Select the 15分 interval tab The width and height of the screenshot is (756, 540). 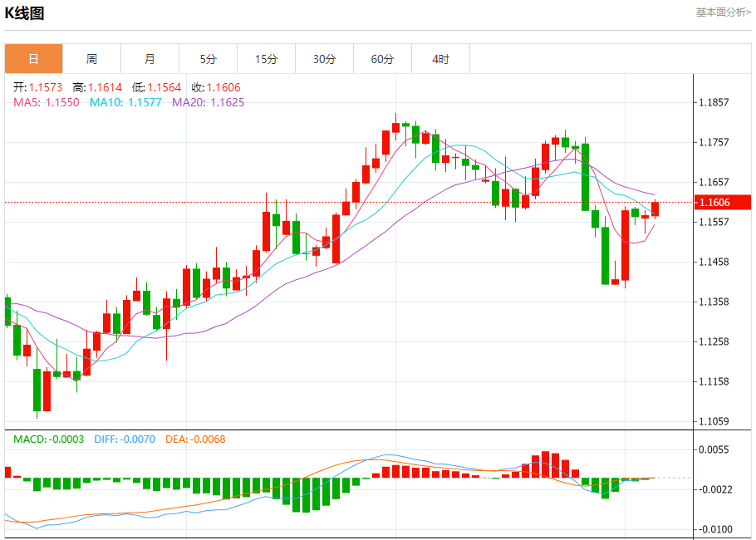click(x=266, y=59)
